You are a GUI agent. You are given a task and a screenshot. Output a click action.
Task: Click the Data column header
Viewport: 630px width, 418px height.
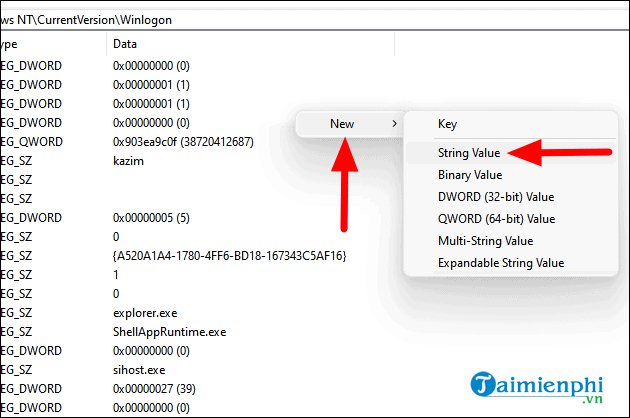click(126, 45)
